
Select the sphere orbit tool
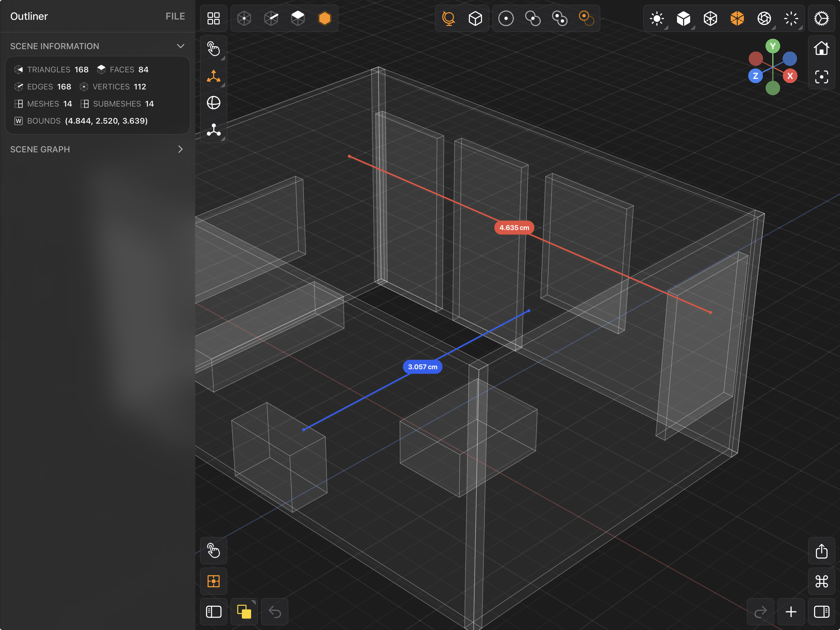click(x=213, y=103)
